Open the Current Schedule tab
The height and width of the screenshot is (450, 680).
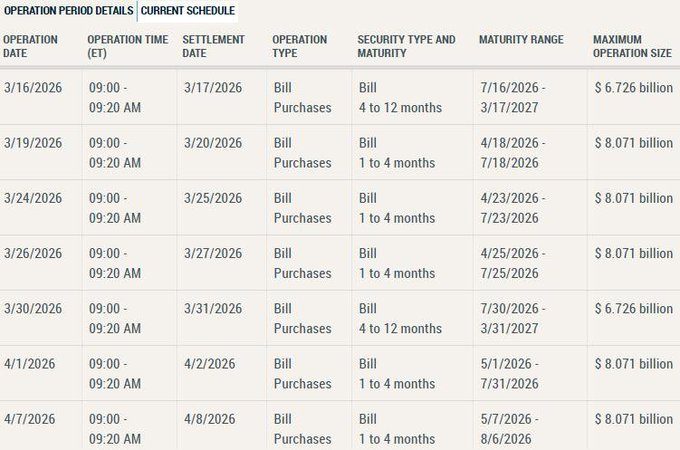(188, 11)
